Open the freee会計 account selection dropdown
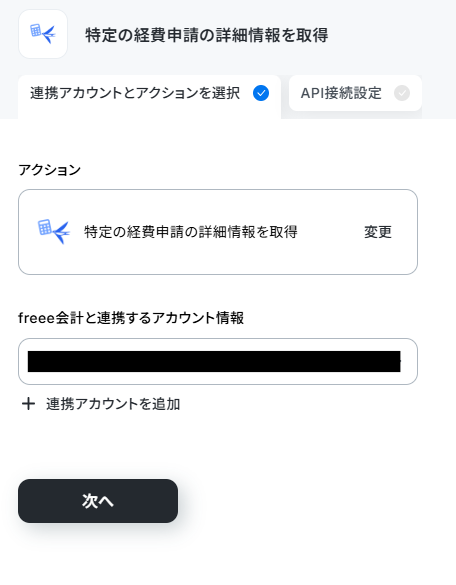The image size is (456, 585). [x=218, y=361]
